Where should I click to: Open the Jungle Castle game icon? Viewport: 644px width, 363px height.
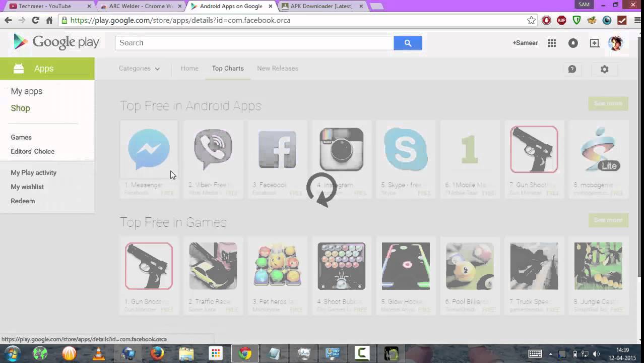coord(598,266)
